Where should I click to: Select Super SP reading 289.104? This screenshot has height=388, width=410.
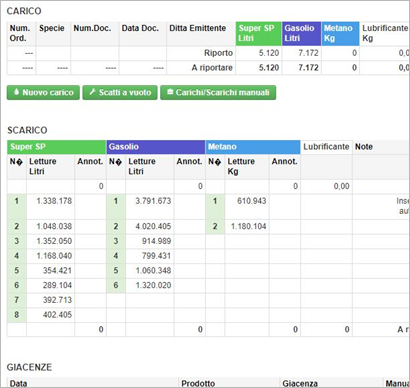point(57,285)
